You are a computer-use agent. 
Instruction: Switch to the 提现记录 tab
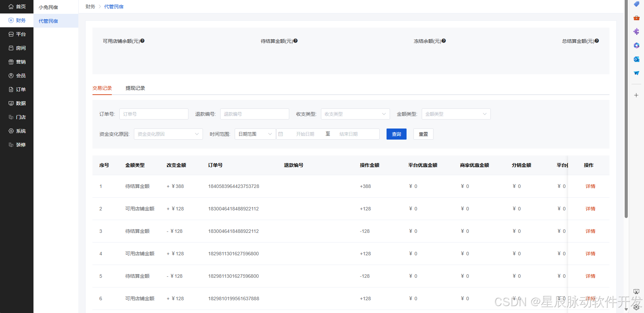pyautogui.click(x=135, y=88)
